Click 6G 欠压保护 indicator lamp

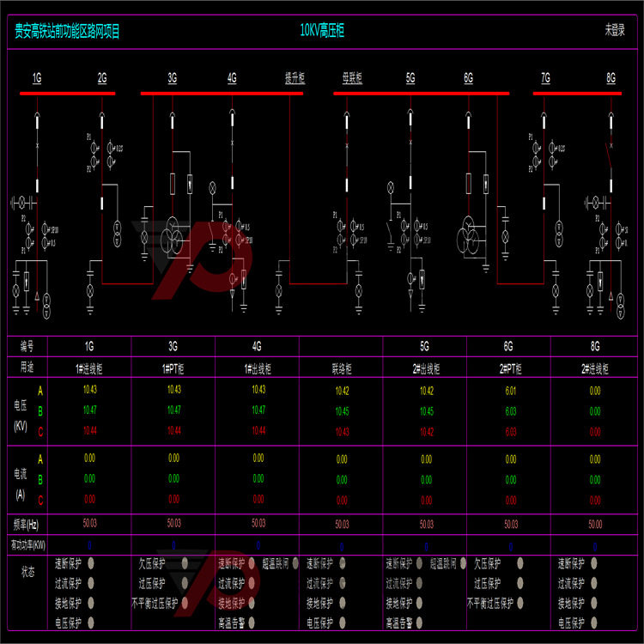pos(520,563)
